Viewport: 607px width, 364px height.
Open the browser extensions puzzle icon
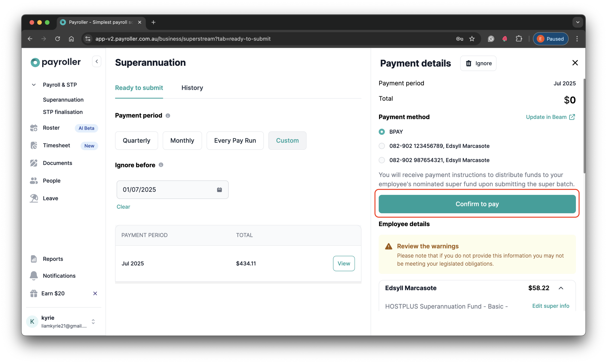519,39
